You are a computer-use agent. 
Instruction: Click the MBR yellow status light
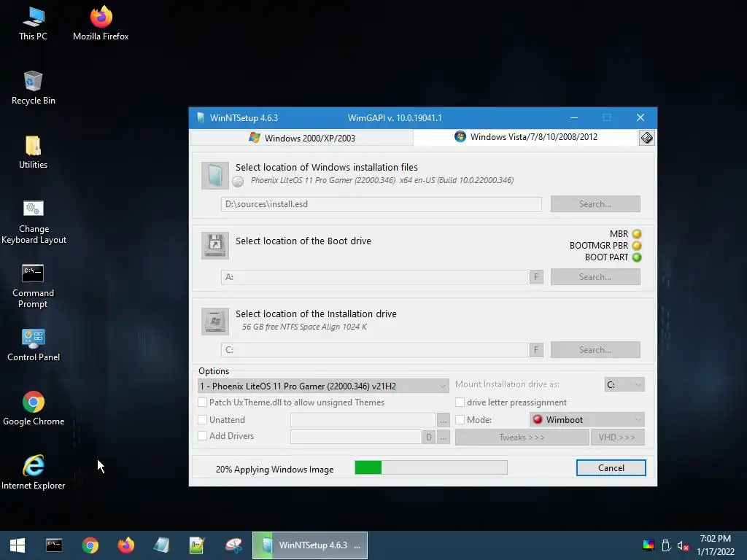(x=637, y=234)
